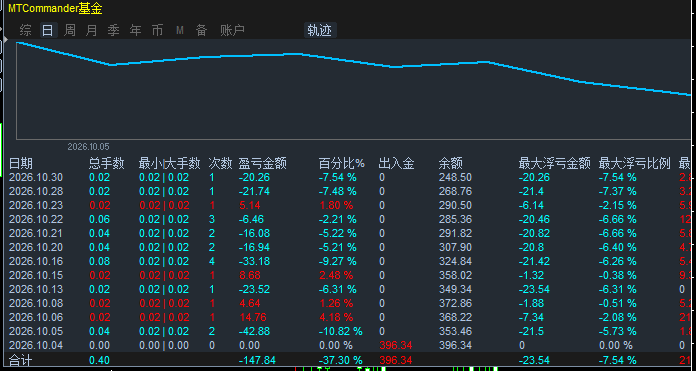Click the 最小|大手数 column header

point(170,163)
